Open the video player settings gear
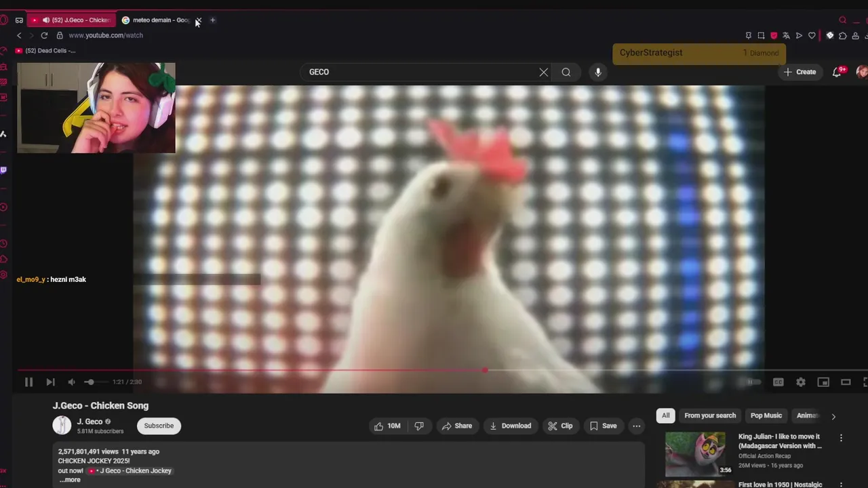Viewport: 868px width, 488px height. coord(801,382)
